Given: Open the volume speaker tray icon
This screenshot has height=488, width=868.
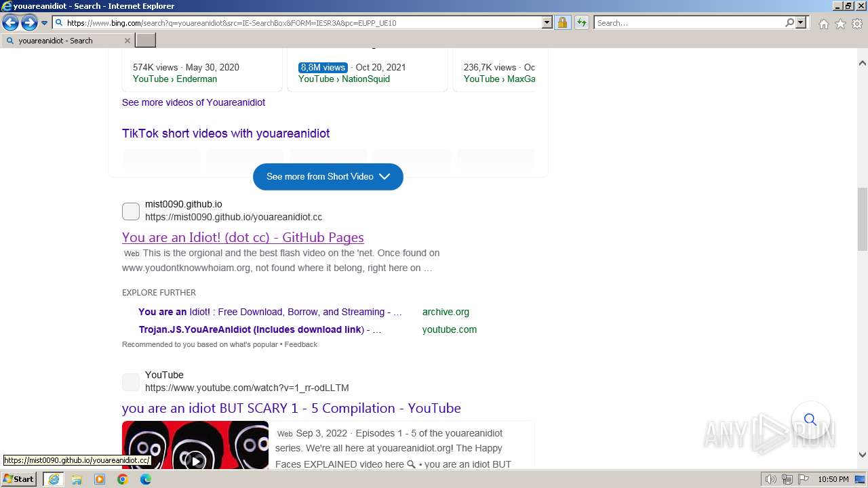Looking at the screenshot, I should pyautogui.click(x=770, y=479).
